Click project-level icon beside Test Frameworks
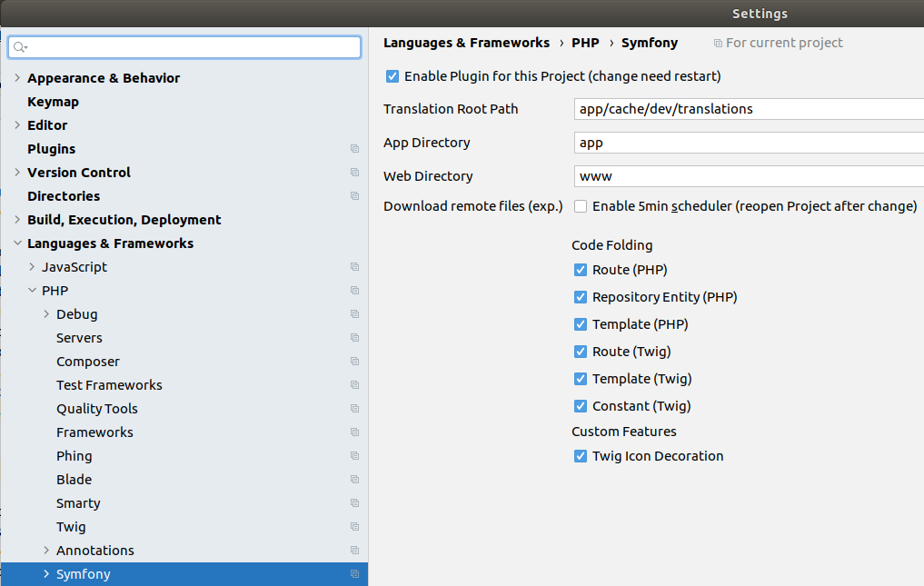Viewport: 924px width, 586px height. [354, 385]
